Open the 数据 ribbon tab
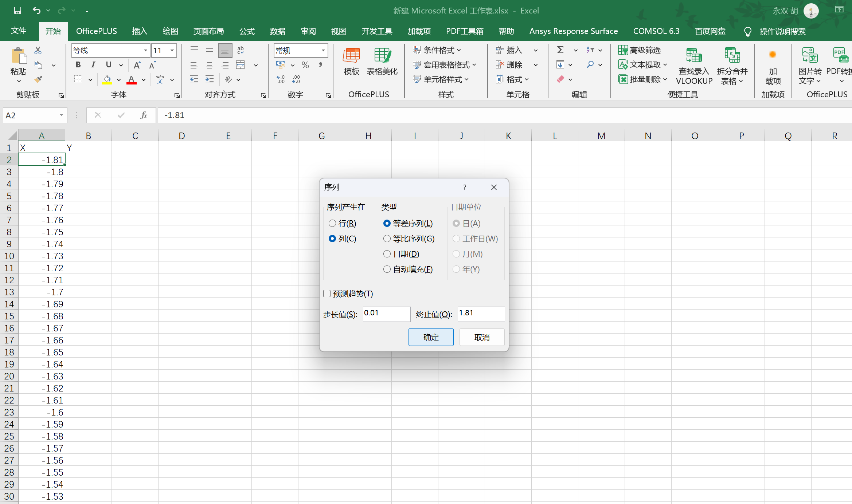The width and height of the screenshot is (852, 504). point(277,31)
